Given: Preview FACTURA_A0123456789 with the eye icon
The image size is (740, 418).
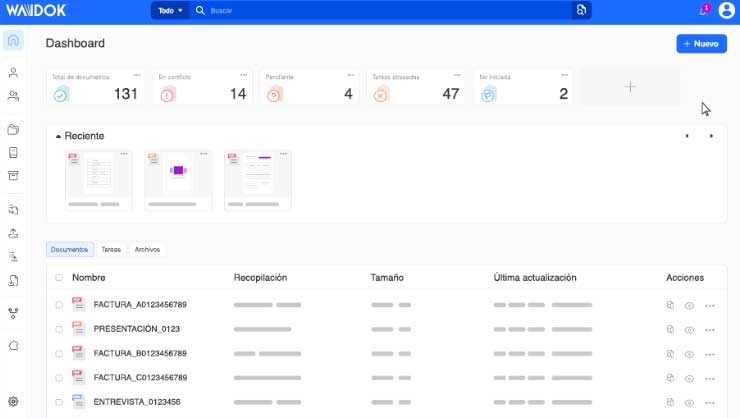Looking at the screenshot, I should click(689, 305).
